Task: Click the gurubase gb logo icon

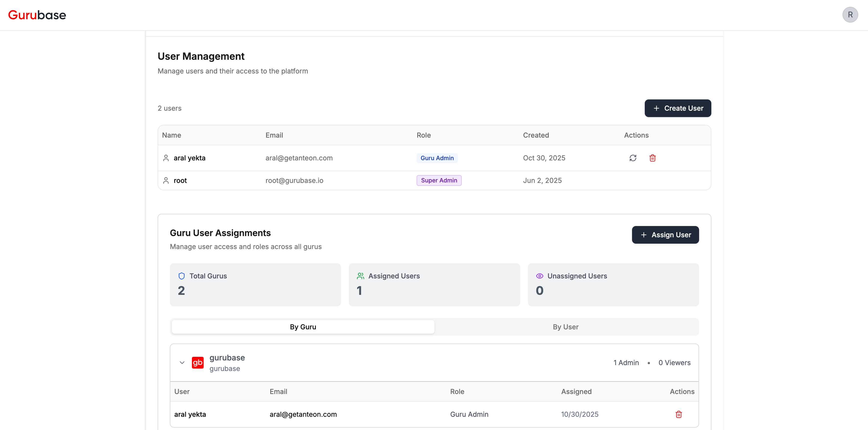Action: point(198,363)
